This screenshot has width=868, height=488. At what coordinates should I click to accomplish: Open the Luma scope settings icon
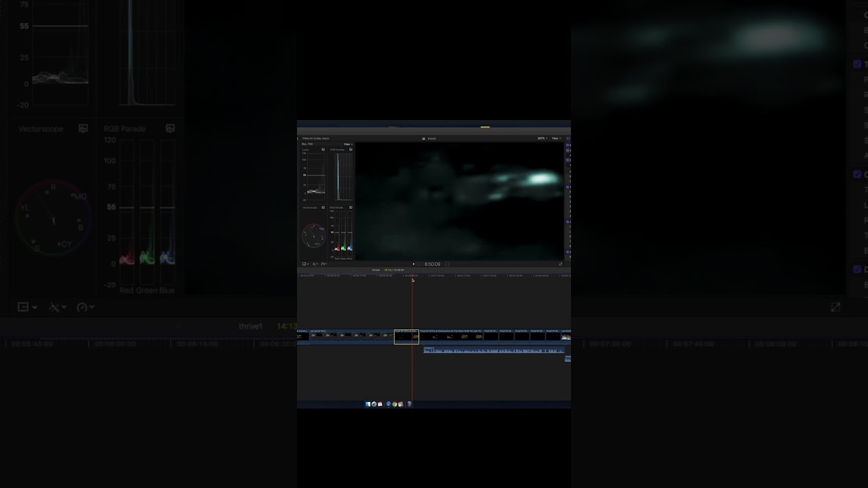point(323,150)
